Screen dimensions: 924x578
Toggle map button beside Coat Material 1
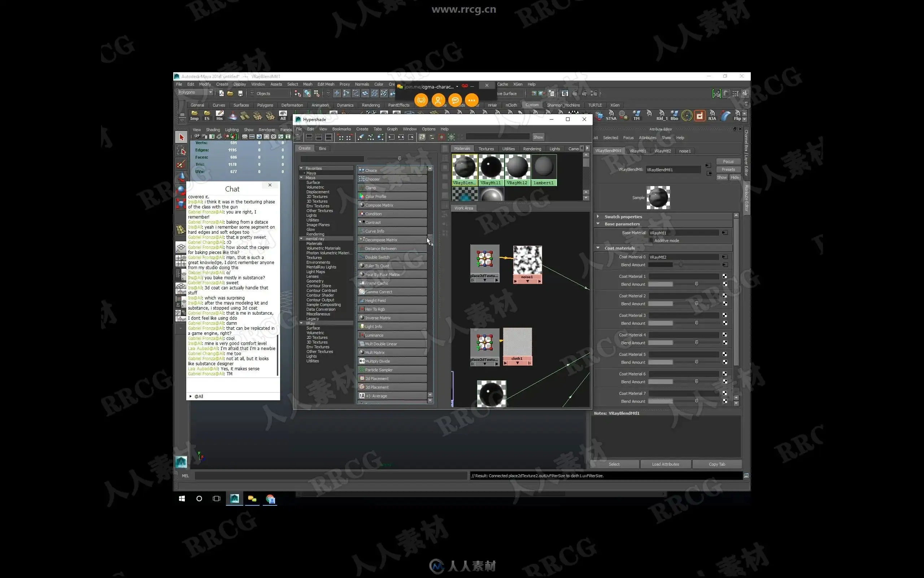[x=725, y=276]
